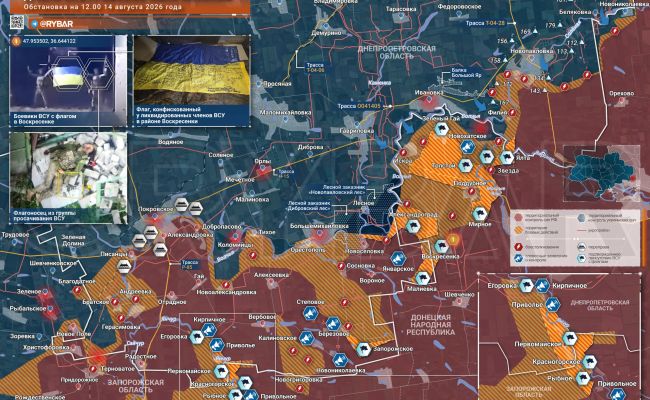Image resolution: width=650 pixels, height=400 pixels.
Task: Click the flag icon above Маливека
Action: click(x=422, y=277)
